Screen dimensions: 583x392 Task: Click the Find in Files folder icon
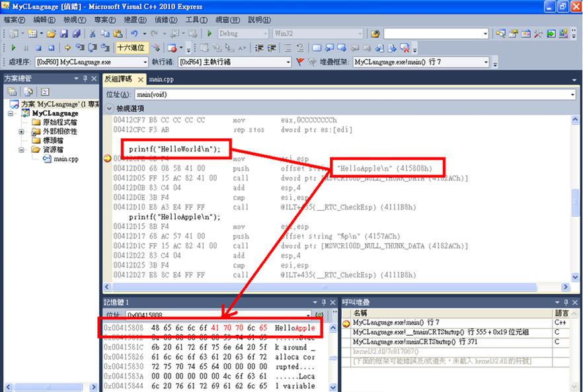(375, 34)
